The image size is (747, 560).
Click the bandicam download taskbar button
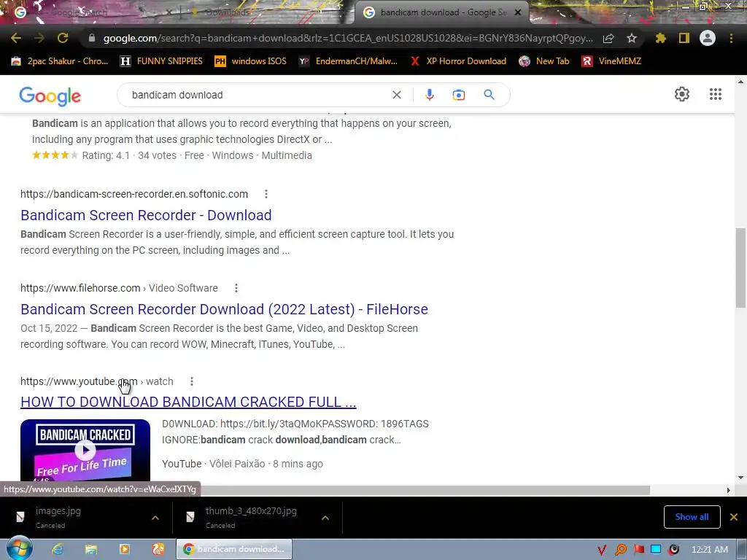click(234, 549)
